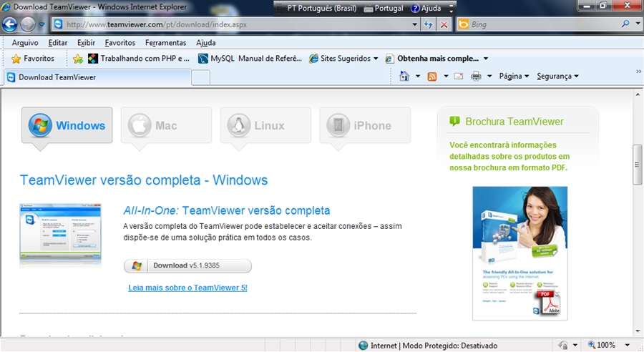Show more command bar items chevron
644x352 pixels.
pyautogui.click(x=639, y=72)
